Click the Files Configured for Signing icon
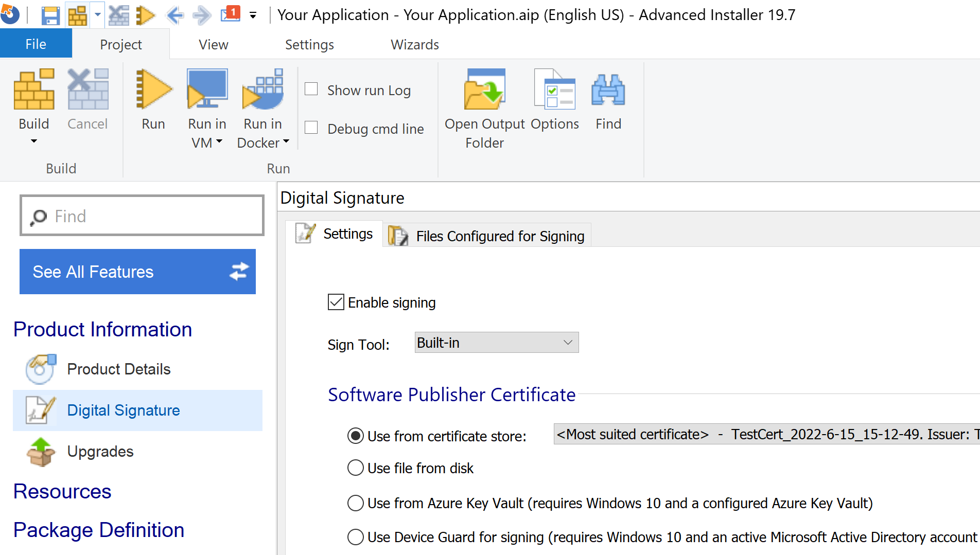Screen dimensions: 980x555 (x=398, y=236)
